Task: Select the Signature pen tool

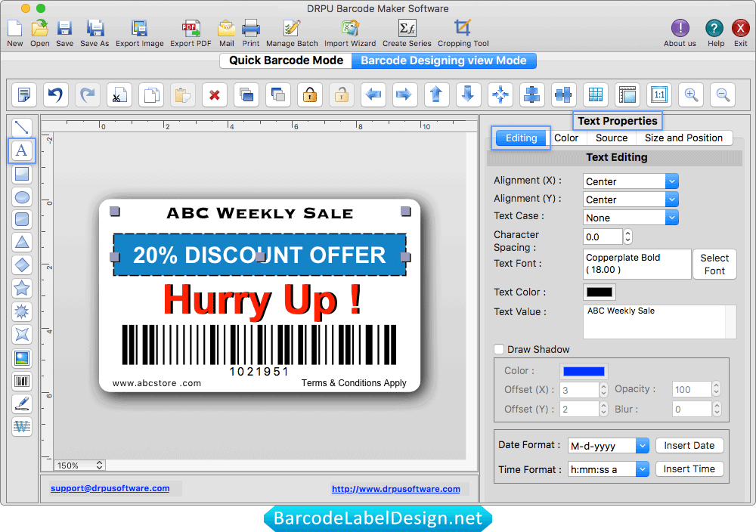Action: coord(22,404)
